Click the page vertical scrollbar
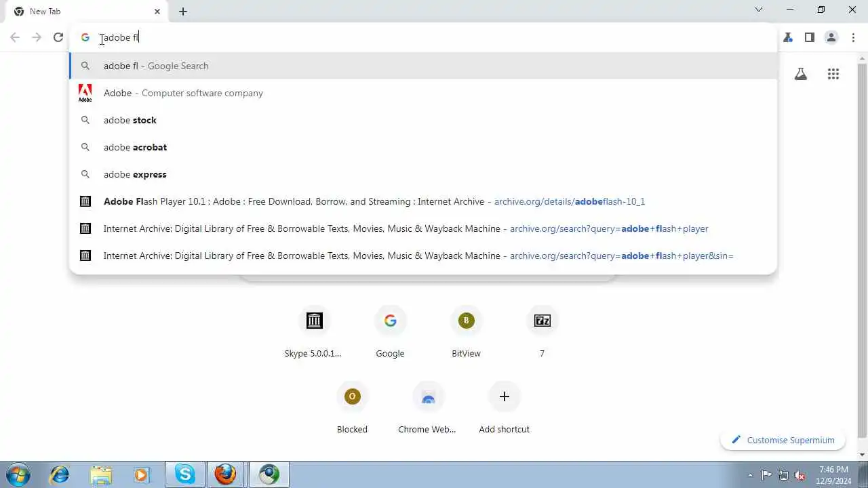 [862, 249]
